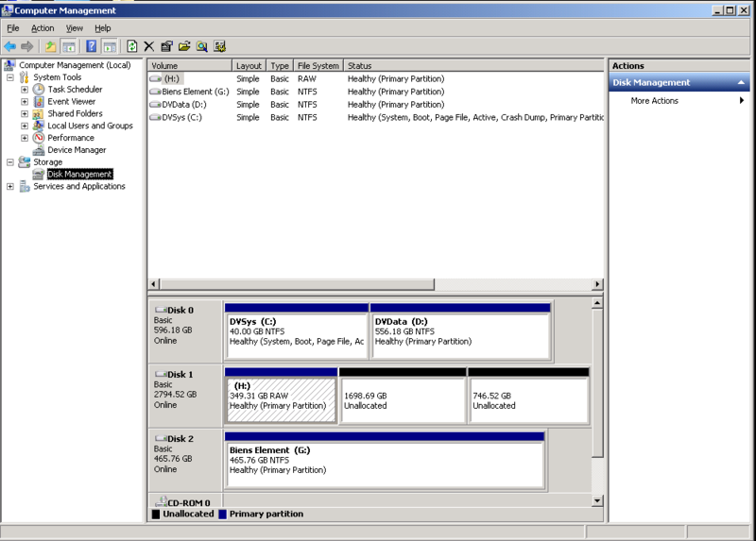Click the Performance icon in tree

click(39, 138)
